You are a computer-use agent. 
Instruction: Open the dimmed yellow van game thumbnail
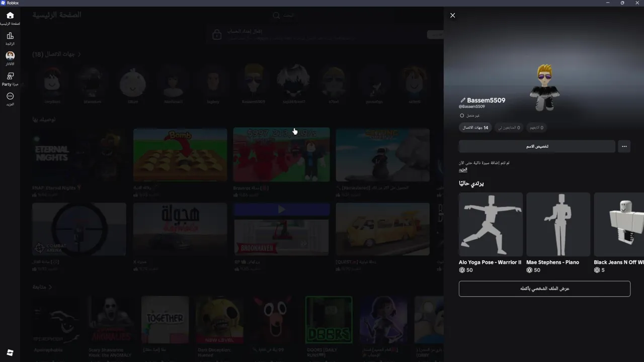[382, 229]
